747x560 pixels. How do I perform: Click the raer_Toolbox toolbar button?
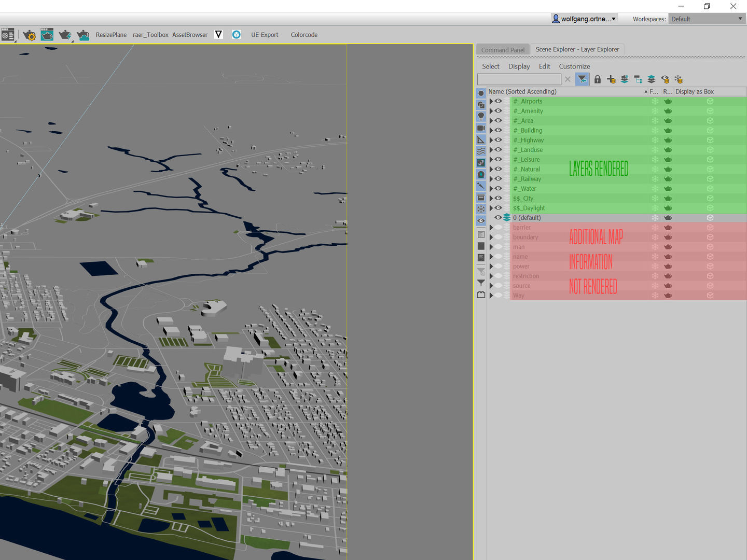coord(150,35)
